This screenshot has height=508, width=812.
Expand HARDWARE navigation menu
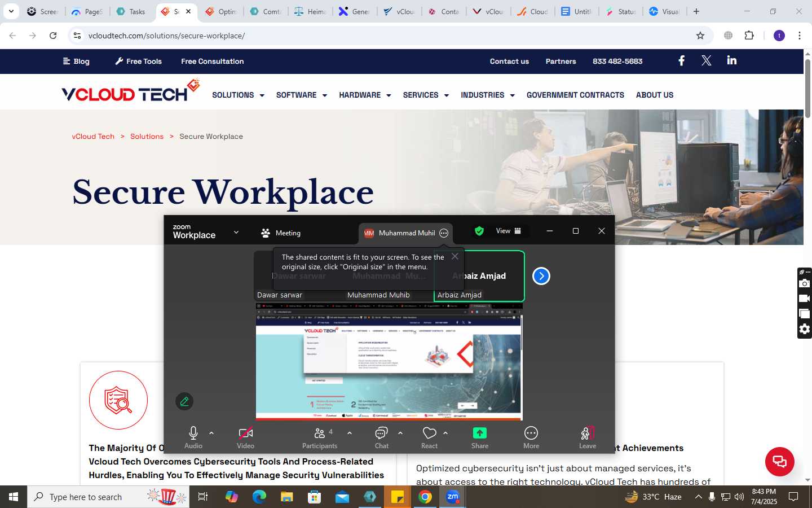(x=365, y=95)
